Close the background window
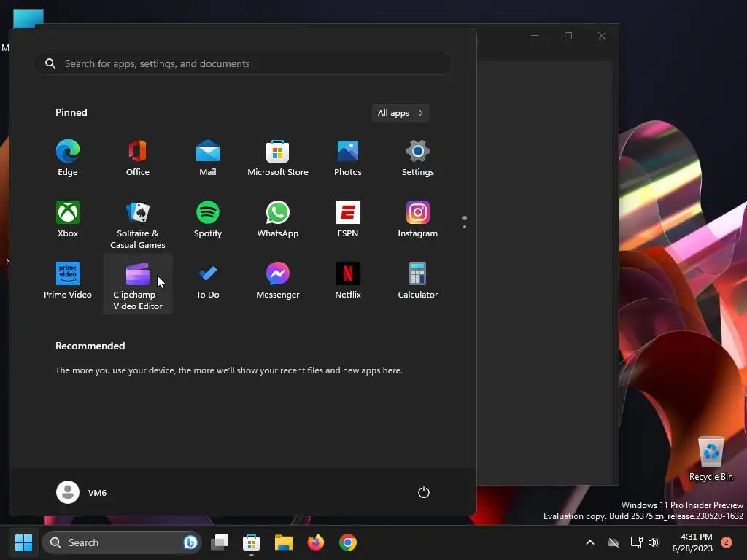 (x=602, y=36)
